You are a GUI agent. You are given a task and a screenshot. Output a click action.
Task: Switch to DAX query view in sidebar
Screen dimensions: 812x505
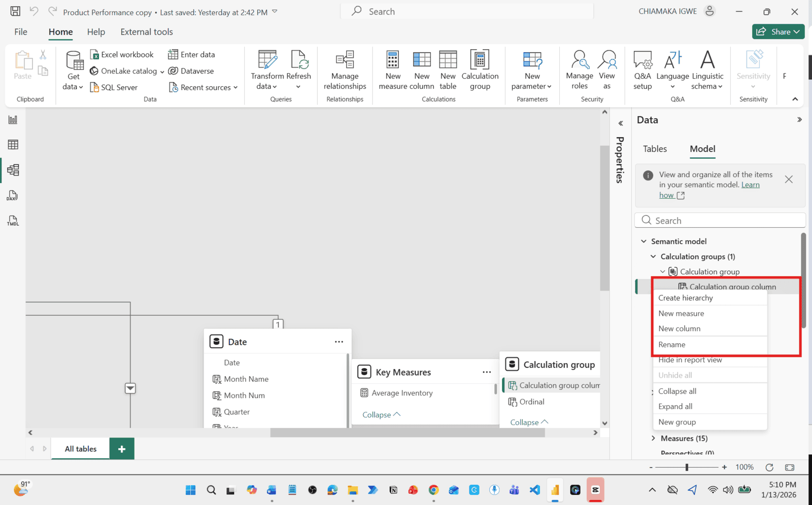[x=13, y=196]
